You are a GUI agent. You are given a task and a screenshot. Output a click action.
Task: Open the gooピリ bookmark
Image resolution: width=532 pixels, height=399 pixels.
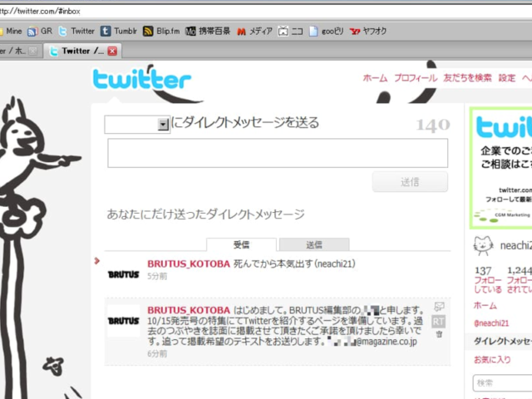pos(327,32)
